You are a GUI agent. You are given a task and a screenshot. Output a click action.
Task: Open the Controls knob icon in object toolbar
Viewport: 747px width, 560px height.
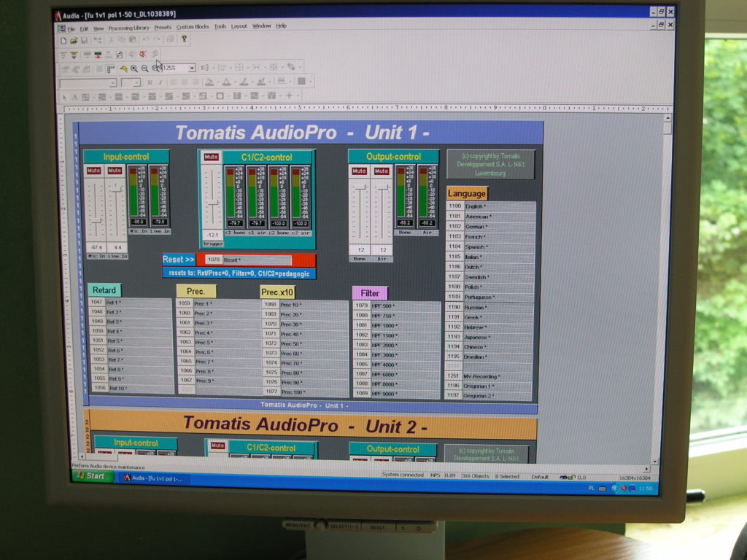(x=220, y=96)
